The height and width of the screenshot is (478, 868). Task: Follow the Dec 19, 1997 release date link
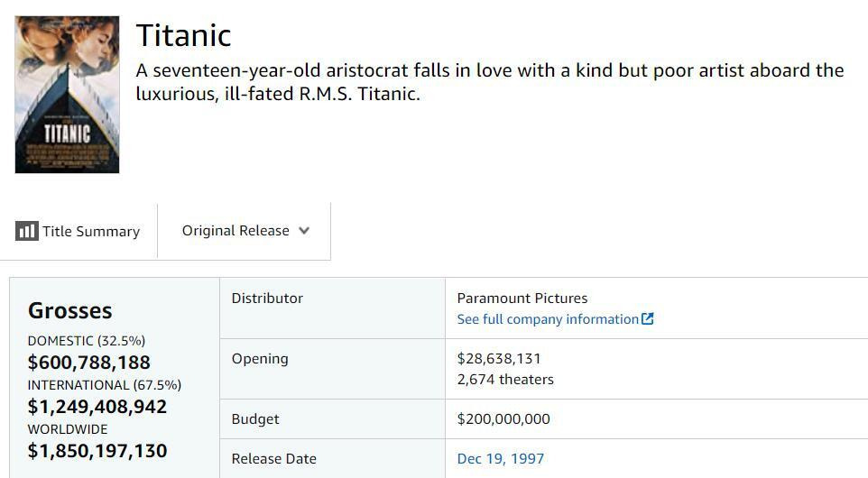tap(501, 459)
